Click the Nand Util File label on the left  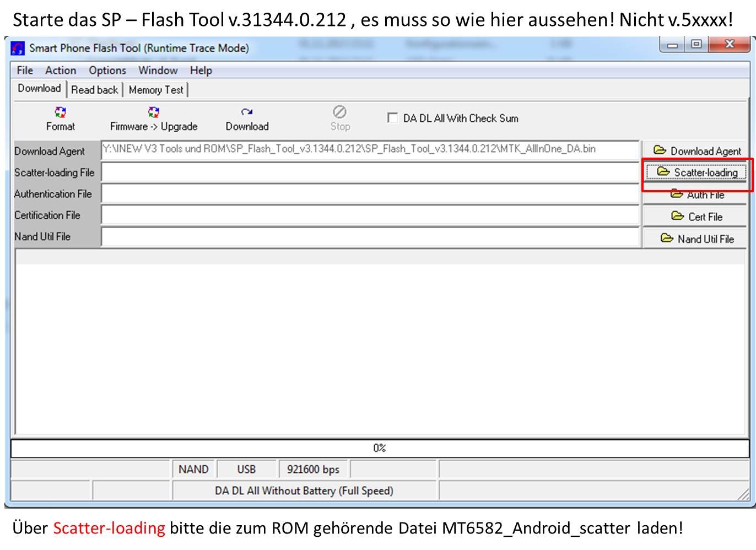[x=42, y=236]
